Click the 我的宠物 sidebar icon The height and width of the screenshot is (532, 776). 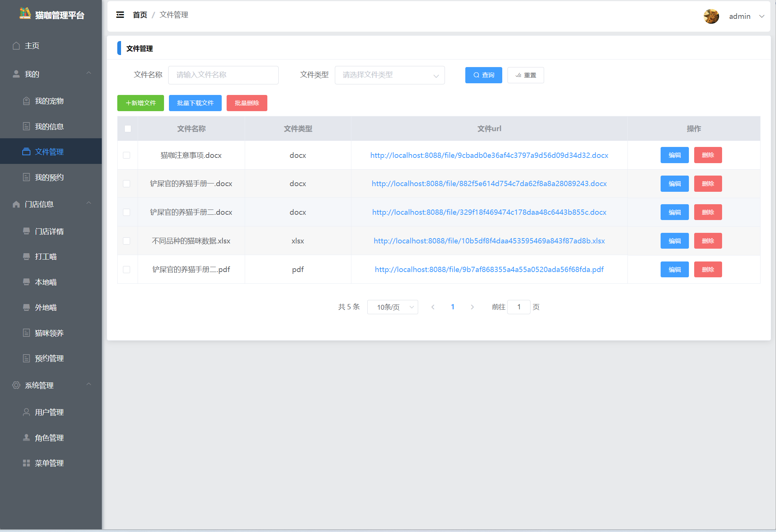pos(26,101)
